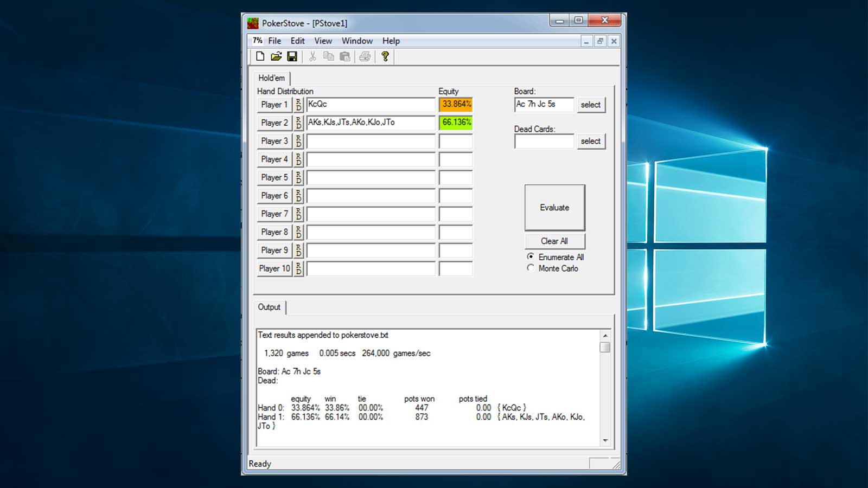
Task: Open the File menu
Action: point(275,41)
